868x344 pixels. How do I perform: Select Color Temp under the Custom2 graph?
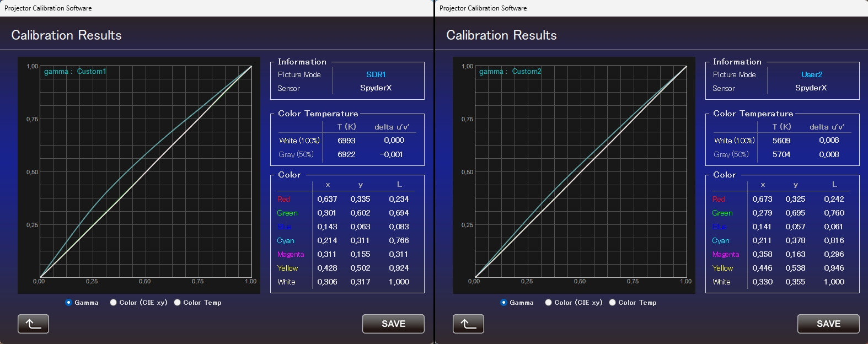tap(613, 303)
